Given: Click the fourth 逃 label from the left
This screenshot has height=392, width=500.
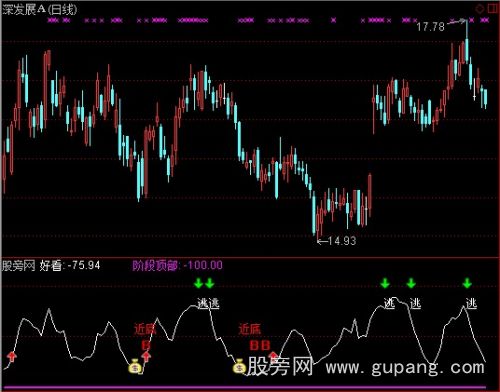Looking at the screenshot, I should pos(415,303).
